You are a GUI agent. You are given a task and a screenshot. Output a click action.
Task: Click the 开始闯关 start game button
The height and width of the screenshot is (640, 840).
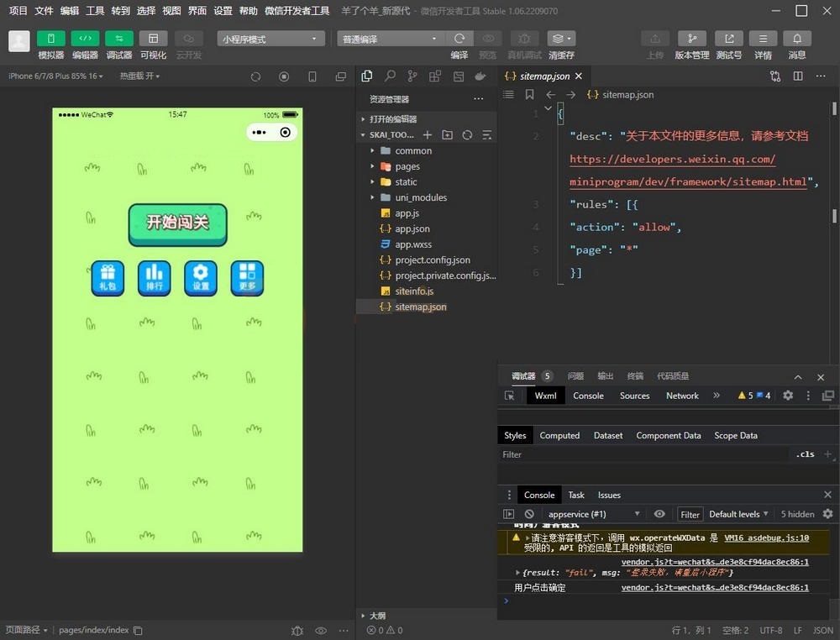(x=177, y=224)
